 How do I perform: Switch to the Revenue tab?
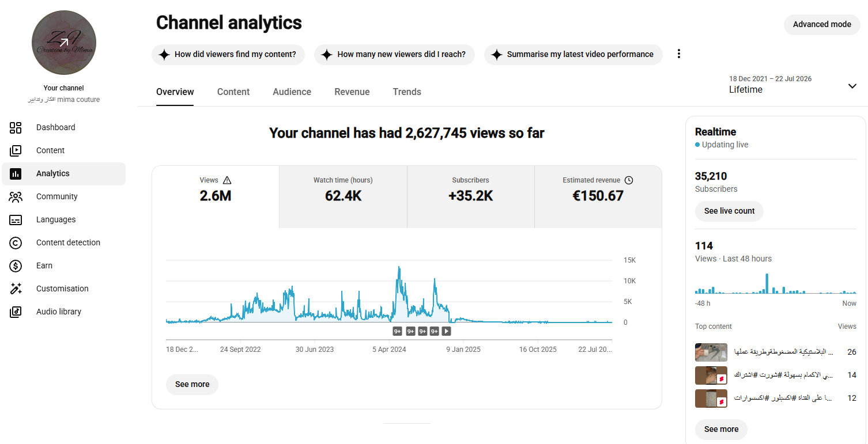(x=352, y=92)
